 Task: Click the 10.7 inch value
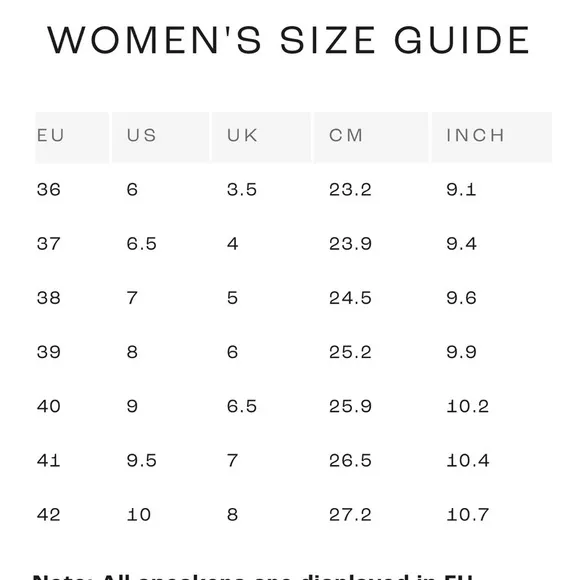468,515
